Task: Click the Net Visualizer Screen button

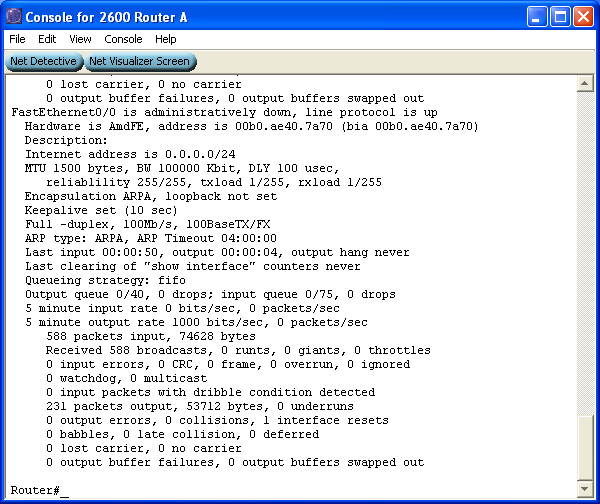Action: coord(140,61)
